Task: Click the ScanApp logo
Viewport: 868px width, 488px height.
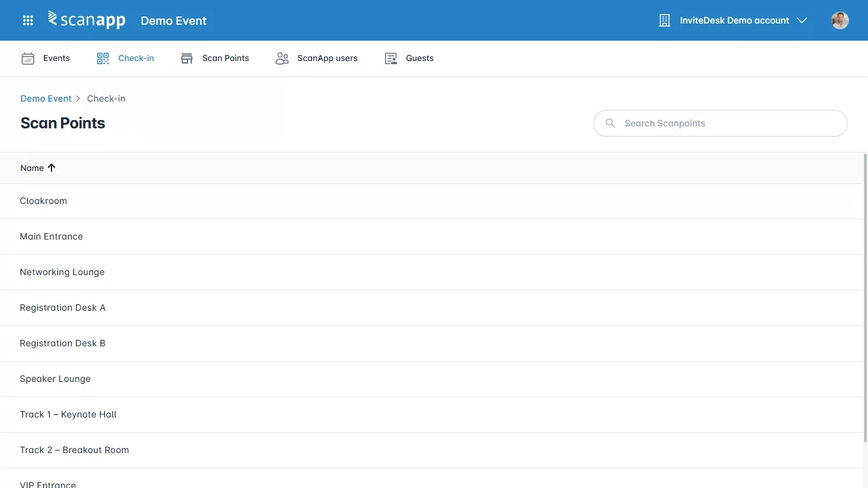Action: [x=87, y=20]
